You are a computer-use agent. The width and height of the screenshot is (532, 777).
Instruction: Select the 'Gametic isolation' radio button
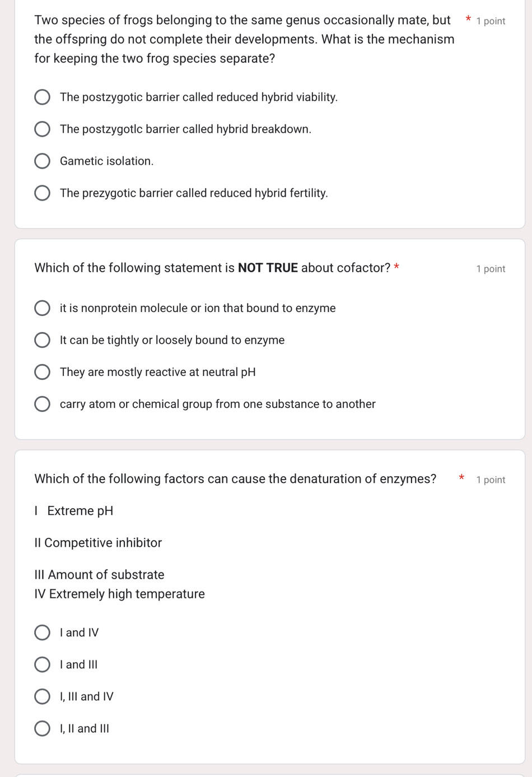click(x=43, y=161)
